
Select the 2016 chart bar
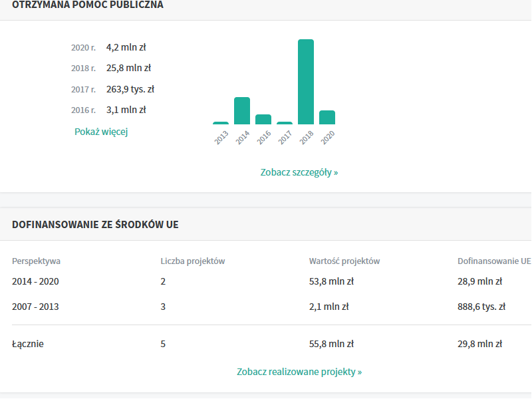click(263, 120)
